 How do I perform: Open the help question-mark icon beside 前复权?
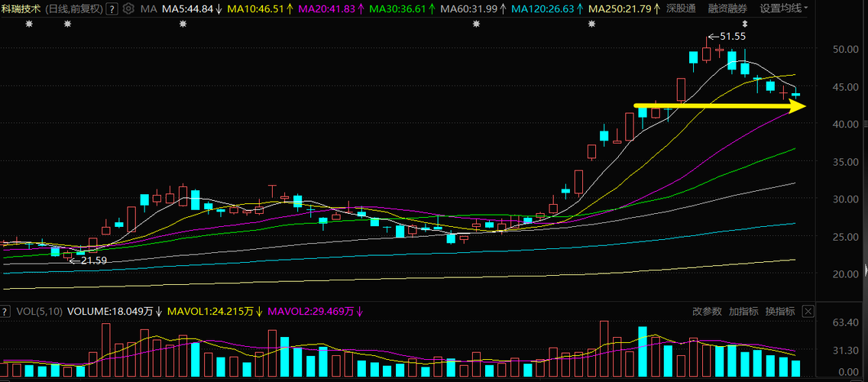click(x=112, y=9)
